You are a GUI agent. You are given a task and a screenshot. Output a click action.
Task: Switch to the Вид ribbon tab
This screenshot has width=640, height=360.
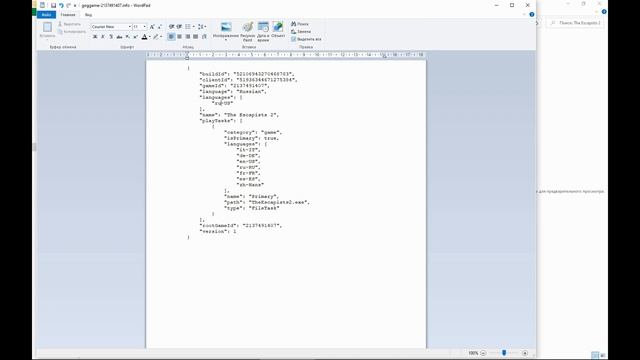88,15
